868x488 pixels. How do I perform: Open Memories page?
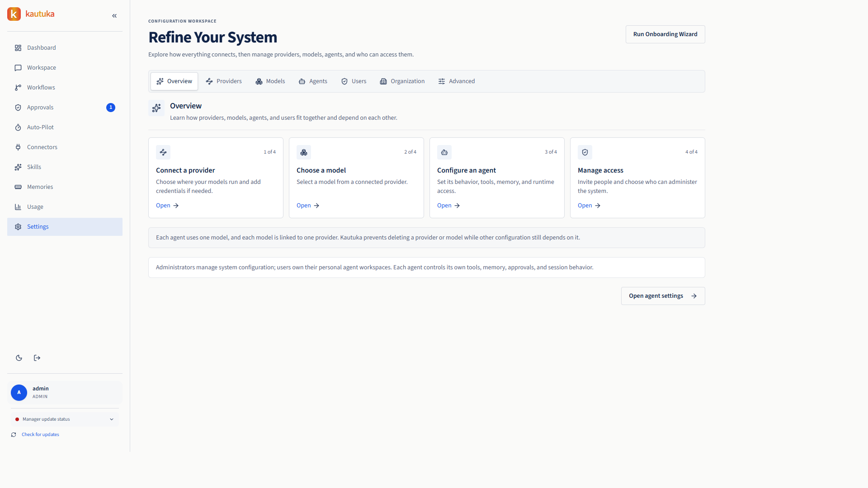(x=65, y=187)
